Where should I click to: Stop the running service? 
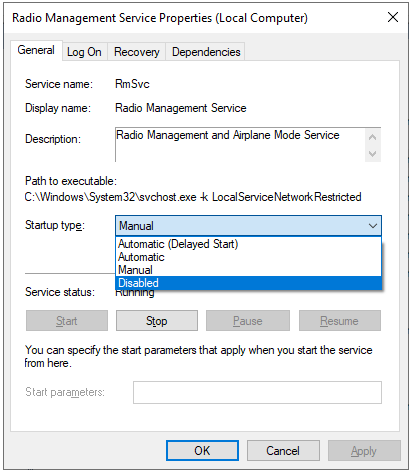click(157, 321)
